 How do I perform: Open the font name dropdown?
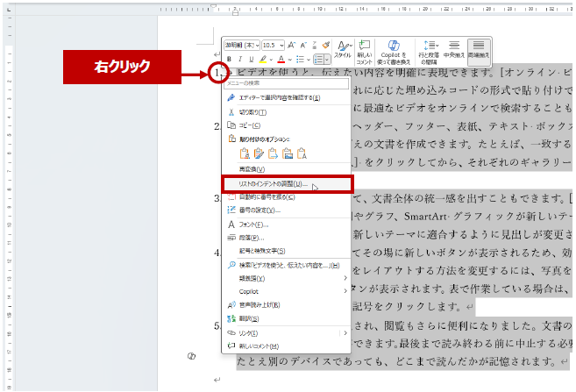click(241, 45)
